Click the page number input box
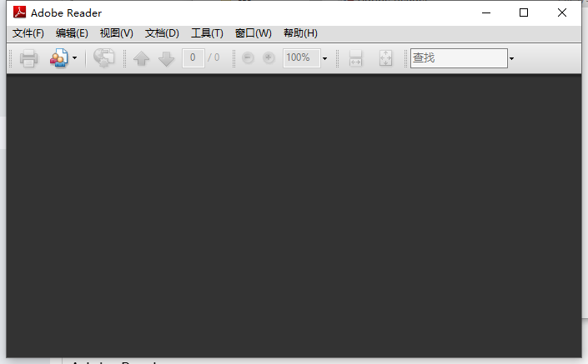The height and width of the screenshot is (364, 588). pyautogui.click(x=193, y=58)
